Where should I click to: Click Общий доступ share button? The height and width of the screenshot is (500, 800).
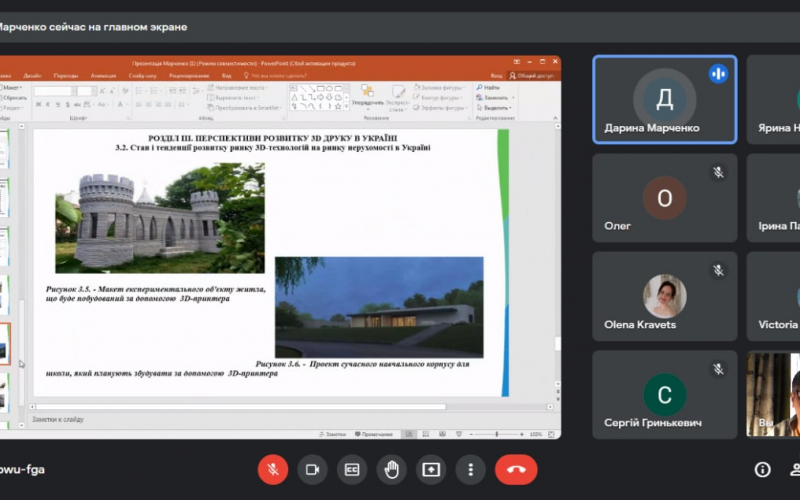click(532, 76)
